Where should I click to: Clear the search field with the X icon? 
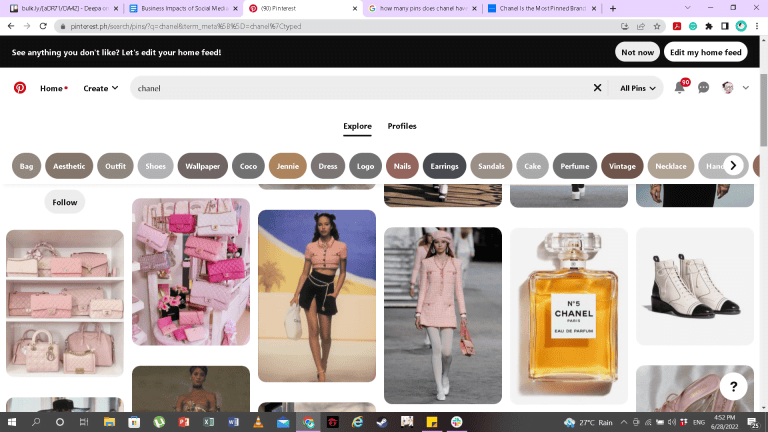tap(598, 88)
